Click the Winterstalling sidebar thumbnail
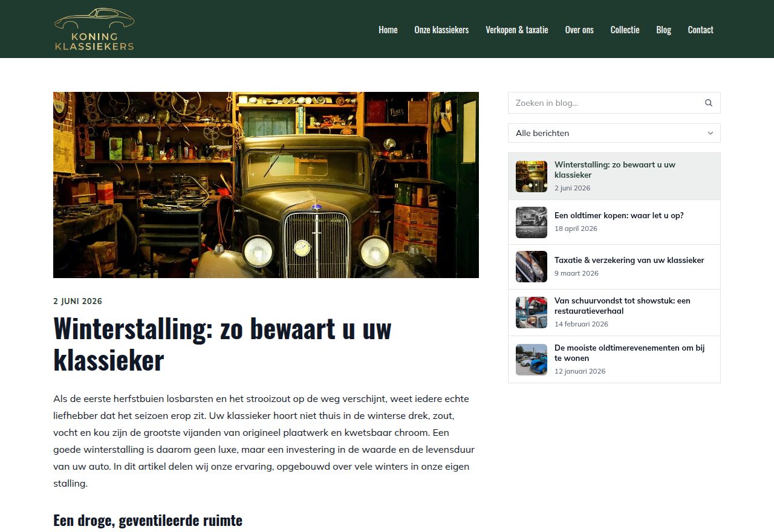The image size is (774, 532). pyautogui.click(x=532, y=177)
